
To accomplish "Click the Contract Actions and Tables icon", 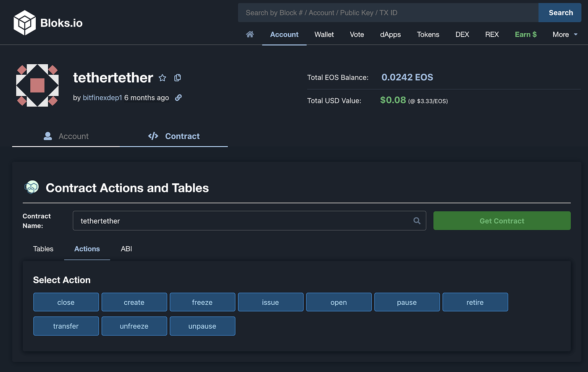I will tap(31, 187).
